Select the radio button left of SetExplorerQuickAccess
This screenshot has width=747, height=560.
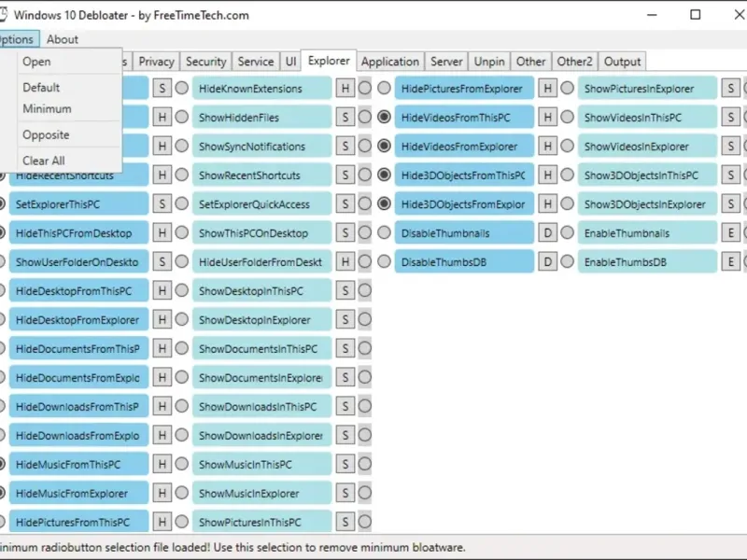181,203
